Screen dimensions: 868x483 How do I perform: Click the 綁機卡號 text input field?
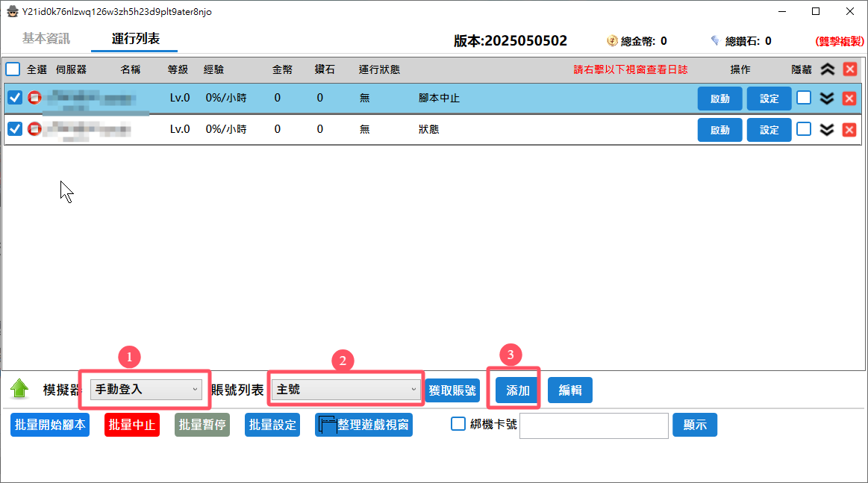[x=593, y=426]
